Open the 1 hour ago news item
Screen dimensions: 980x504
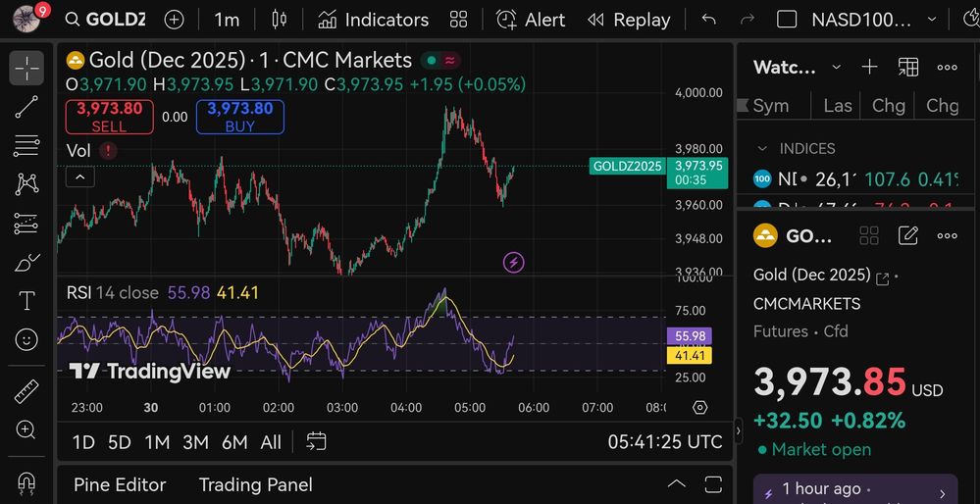(855, 490)
